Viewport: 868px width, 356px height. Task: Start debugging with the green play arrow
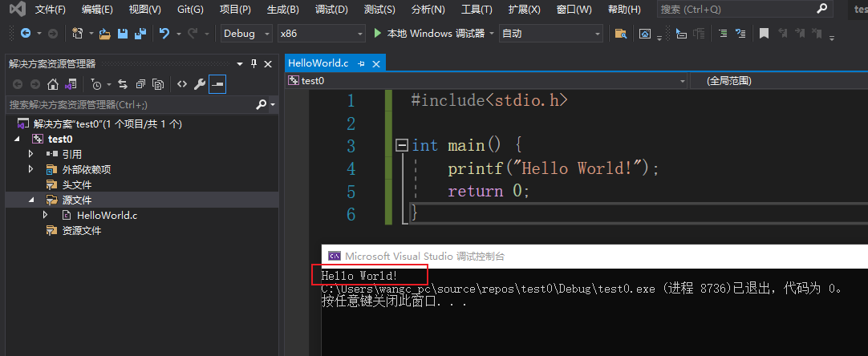tap(378, 33)
